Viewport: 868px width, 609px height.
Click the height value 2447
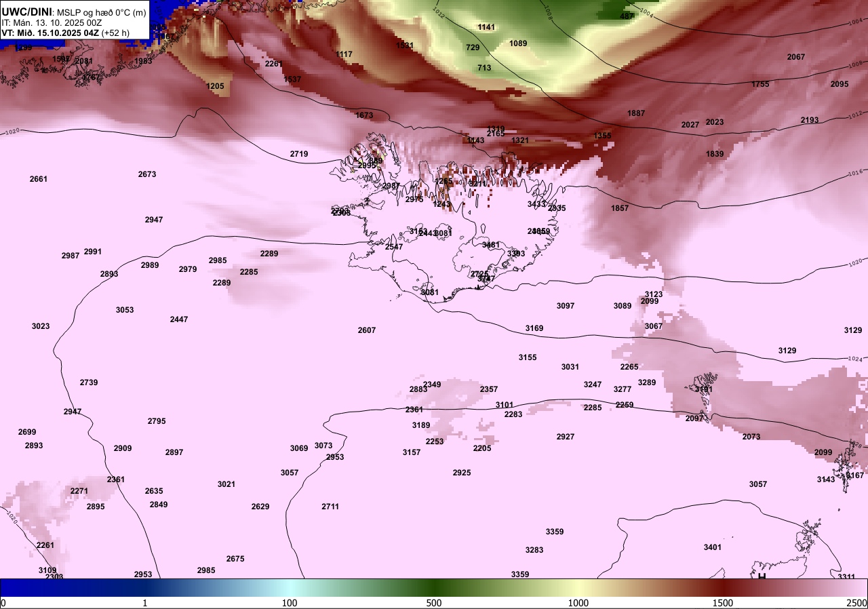179,319
